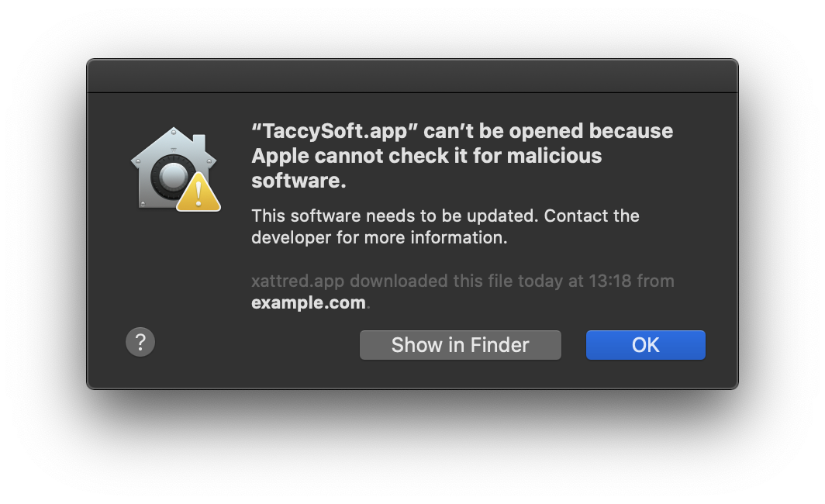
Task: Click the "xattred.app" name in the download note
Action: [x=298, y=281]
